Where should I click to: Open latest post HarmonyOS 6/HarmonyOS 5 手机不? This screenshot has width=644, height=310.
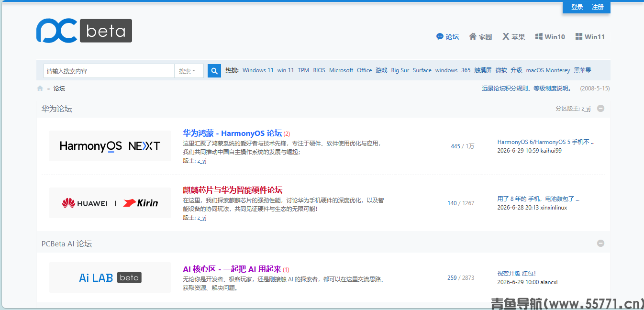click(x=546, y=142)
